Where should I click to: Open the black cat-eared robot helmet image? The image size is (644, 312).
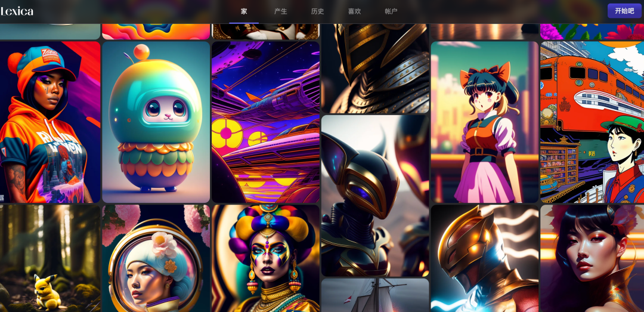pos(375,196)
